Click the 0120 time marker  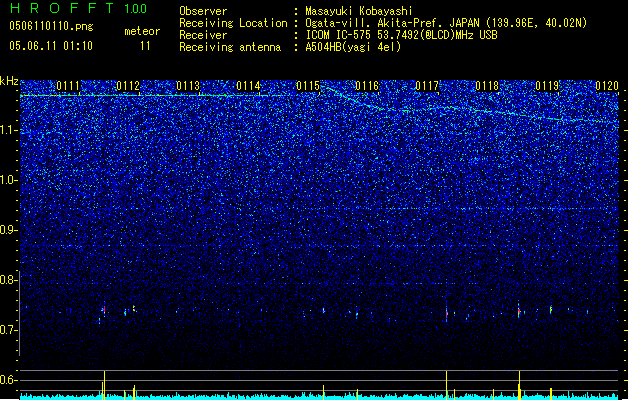(x=607, y=86)
